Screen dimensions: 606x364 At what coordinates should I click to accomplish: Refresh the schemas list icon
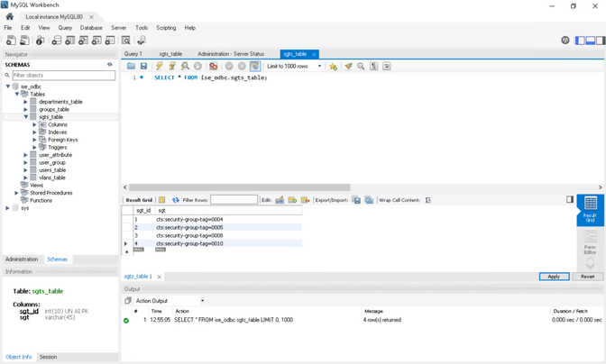110,65
